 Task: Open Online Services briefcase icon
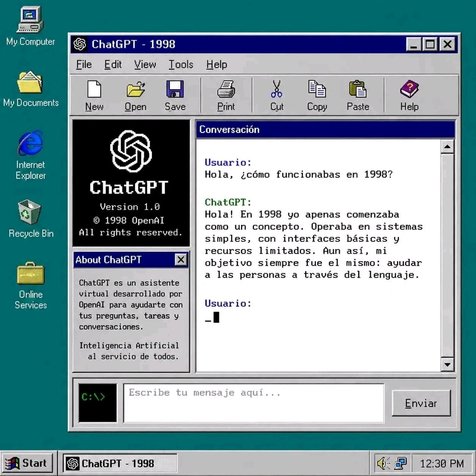point(31,273)
